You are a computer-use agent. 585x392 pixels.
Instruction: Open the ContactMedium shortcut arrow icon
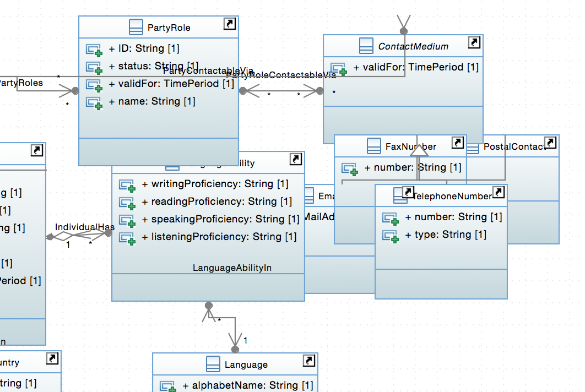474,43
